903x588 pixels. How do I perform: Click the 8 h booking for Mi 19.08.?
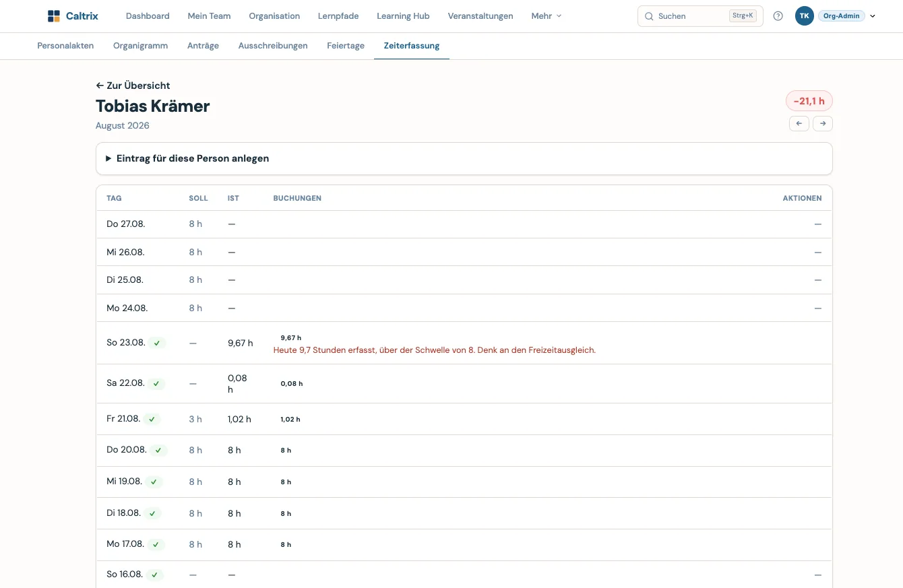pyautogui.click(x=286, y=482)
